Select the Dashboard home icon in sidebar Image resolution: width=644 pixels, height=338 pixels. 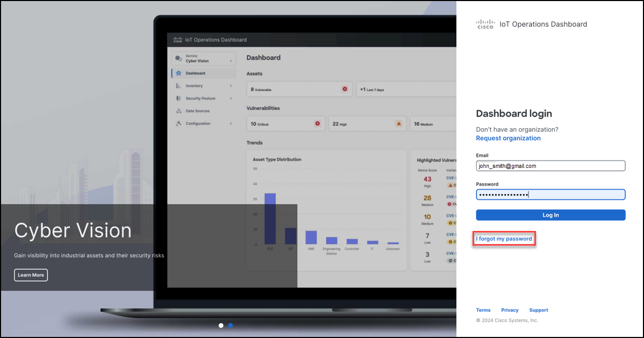pyautogui.click(x=178, y=73)
